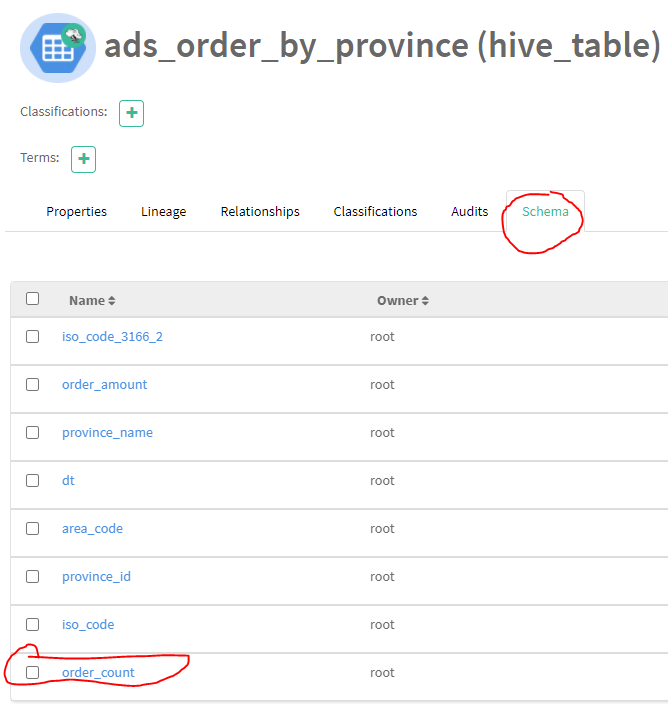The image size is (668, 721).
Task: Check the iso_code row checkbox
Action: (x=33, y=624)
